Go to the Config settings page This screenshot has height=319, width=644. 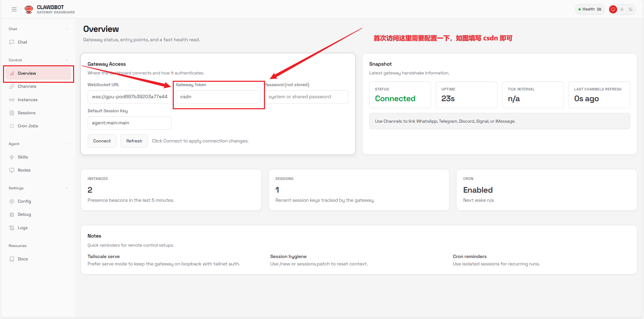point(24,201)
